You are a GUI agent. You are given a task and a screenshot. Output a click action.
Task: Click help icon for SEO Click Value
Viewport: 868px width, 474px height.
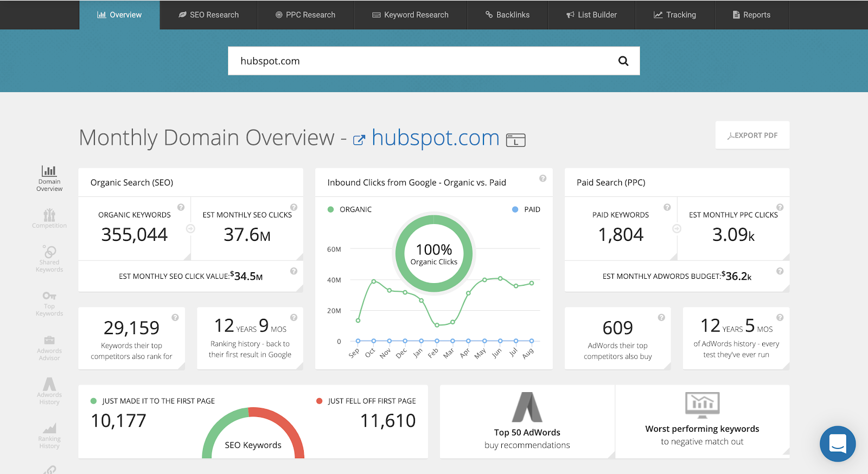293,271
